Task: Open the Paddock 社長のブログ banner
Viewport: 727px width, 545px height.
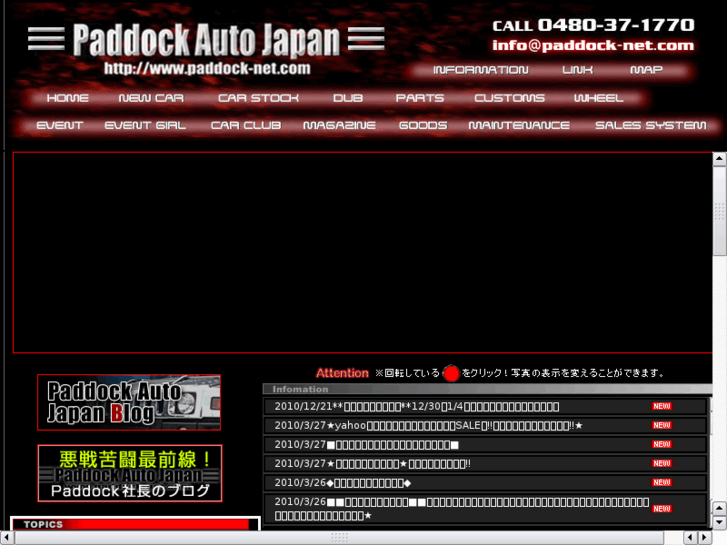Action: point(130,473)
